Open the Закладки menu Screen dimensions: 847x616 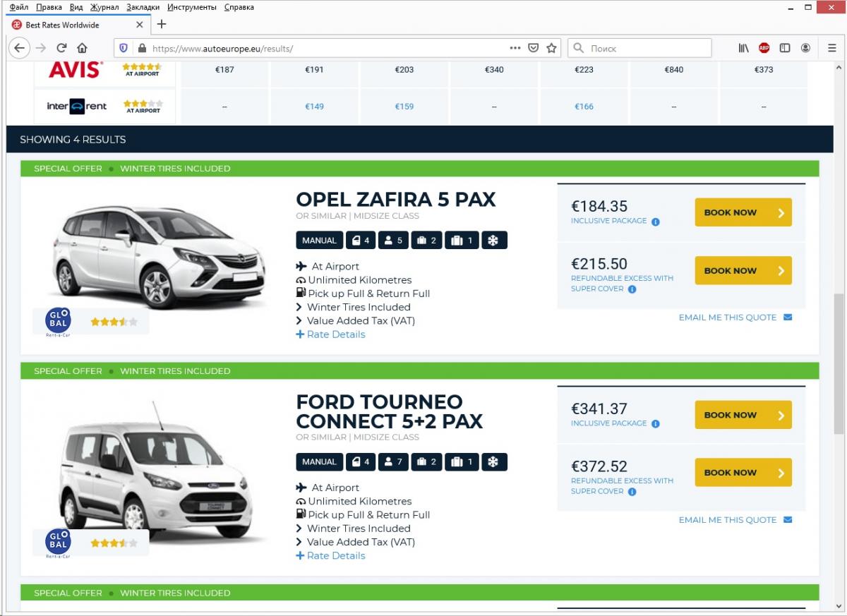[143, 7]
